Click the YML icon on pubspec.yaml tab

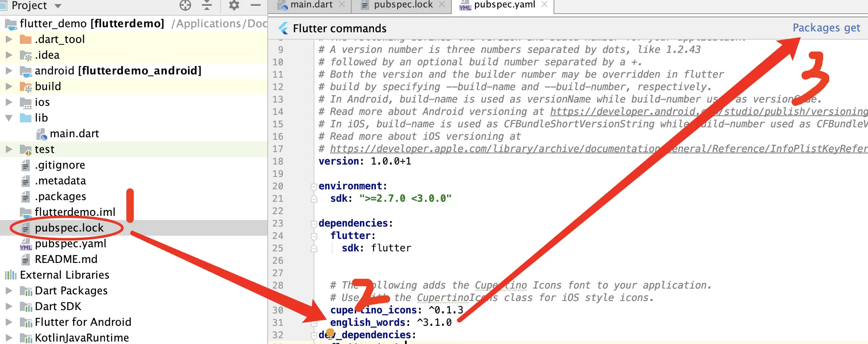465,5
